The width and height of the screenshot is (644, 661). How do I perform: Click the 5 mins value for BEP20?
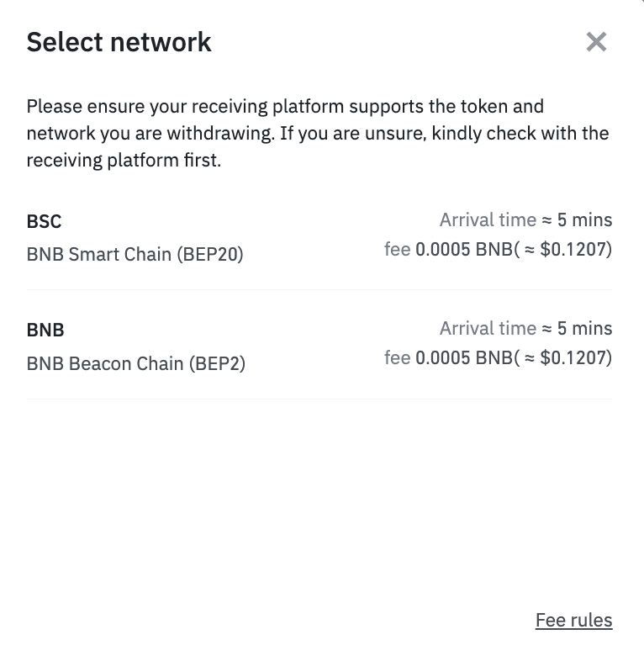point(584,220)
